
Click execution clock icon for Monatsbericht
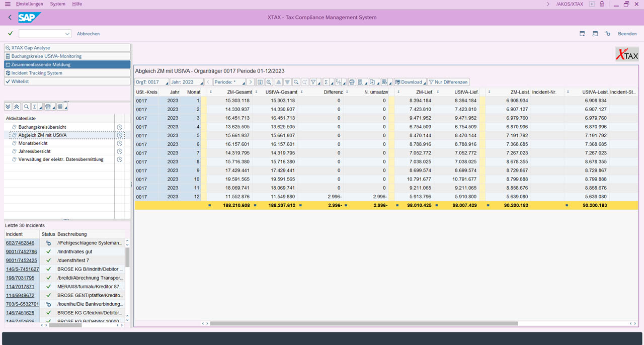[x=120, y=143]
